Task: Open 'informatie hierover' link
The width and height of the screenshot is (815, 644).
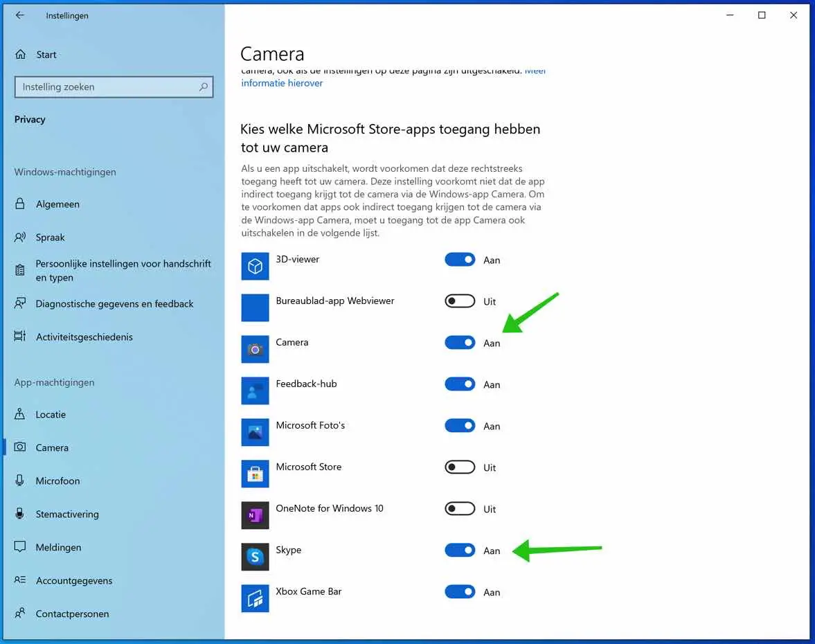Action: 282,83
